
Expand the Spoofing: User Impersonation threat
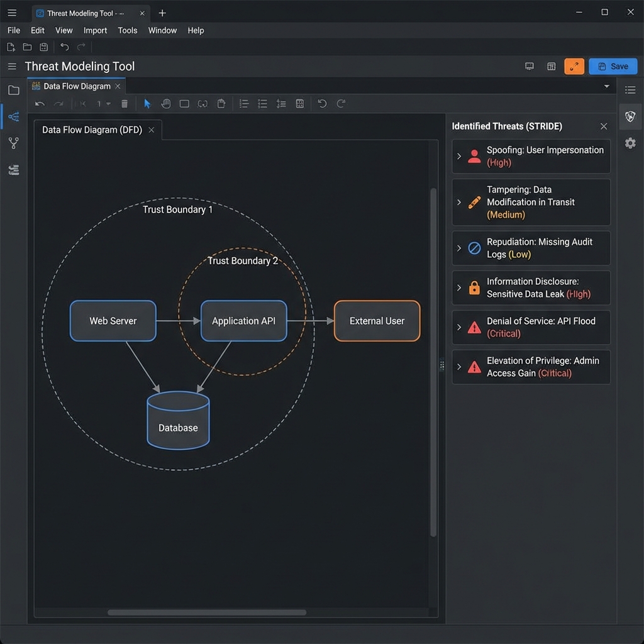click(x=459, y=156)
